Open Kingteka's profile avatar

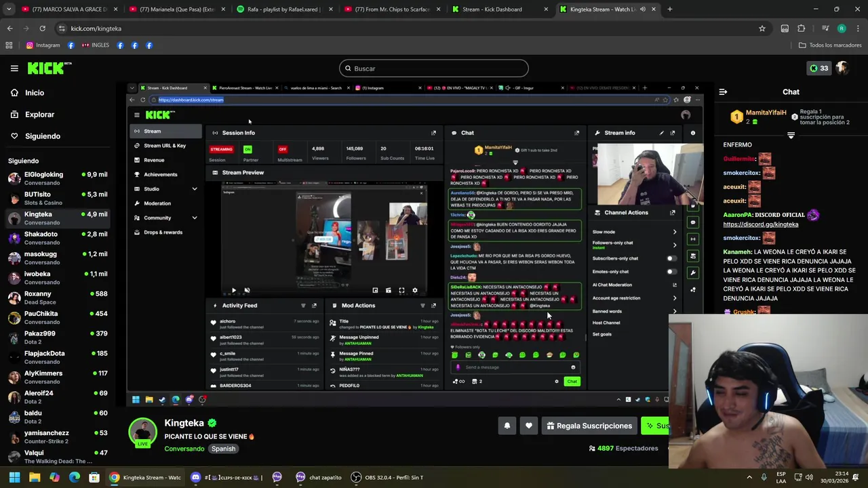click(142, 433)
